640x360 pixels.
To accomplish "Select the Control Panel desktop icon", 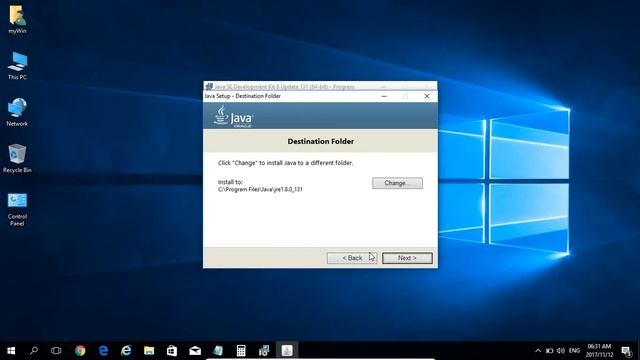I will 17,209.
